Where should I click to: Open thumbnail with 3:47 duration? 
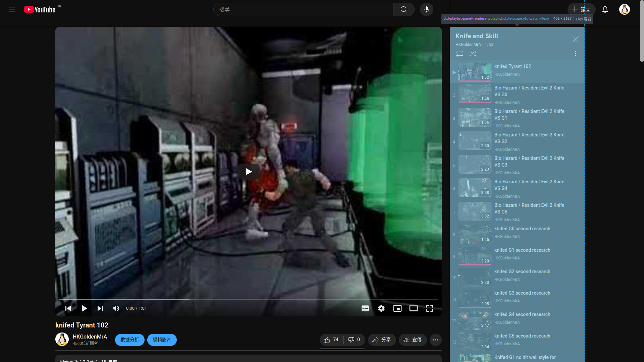click(x=475, y=320)
